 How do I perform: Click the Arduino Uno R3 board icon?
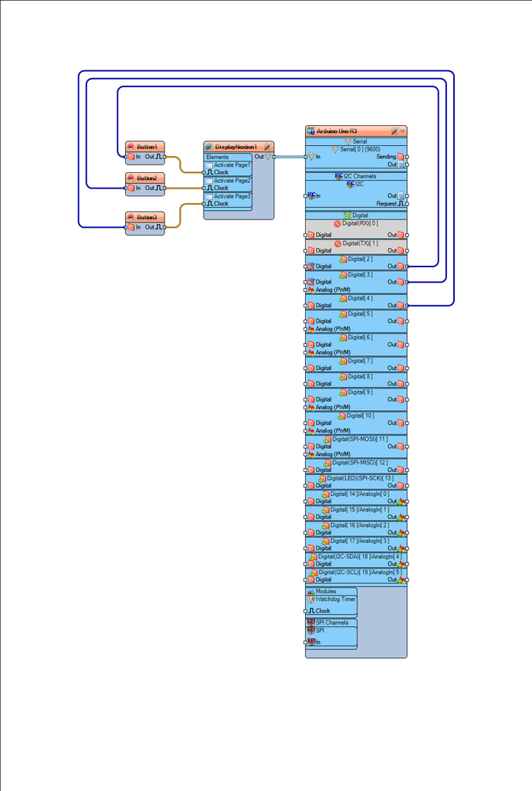[310, 131]
